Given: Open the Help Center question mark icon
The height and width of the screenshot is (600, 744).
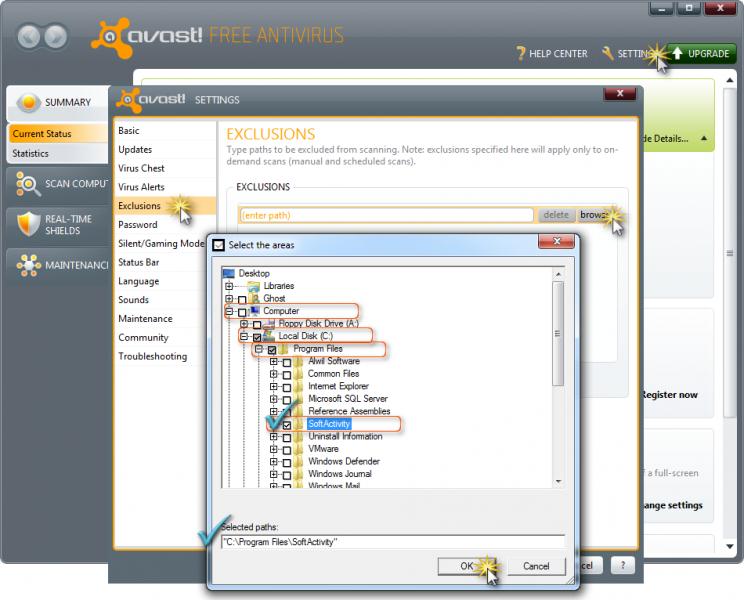Looking at the screenshot, I should click(x=521, y=54).
